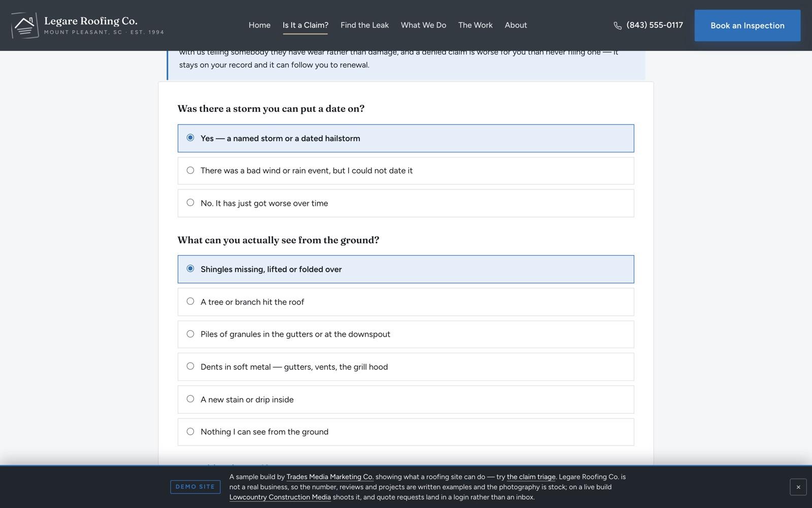Select "No. It has just got worse over time"

tap(405, 203)
